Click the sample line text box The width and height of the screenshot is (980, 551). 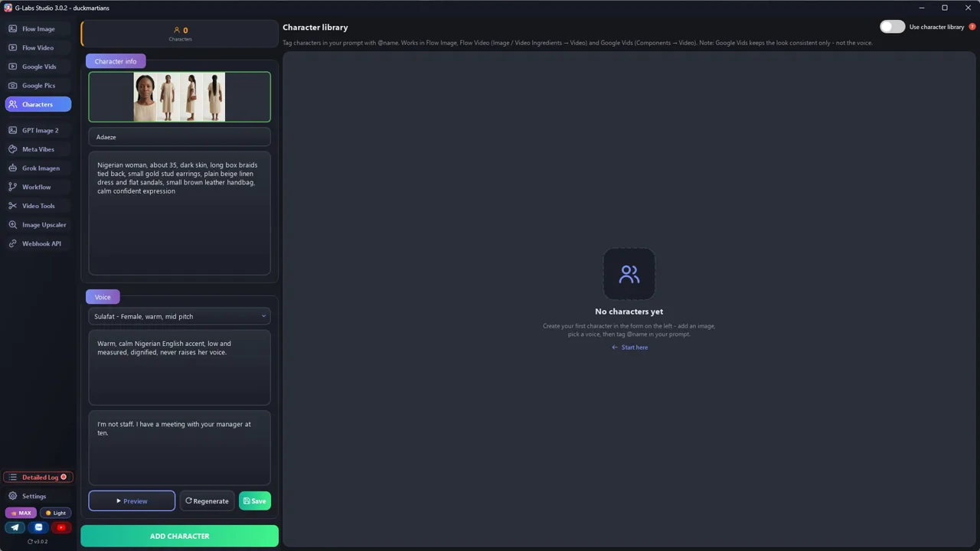pos(179,448)
